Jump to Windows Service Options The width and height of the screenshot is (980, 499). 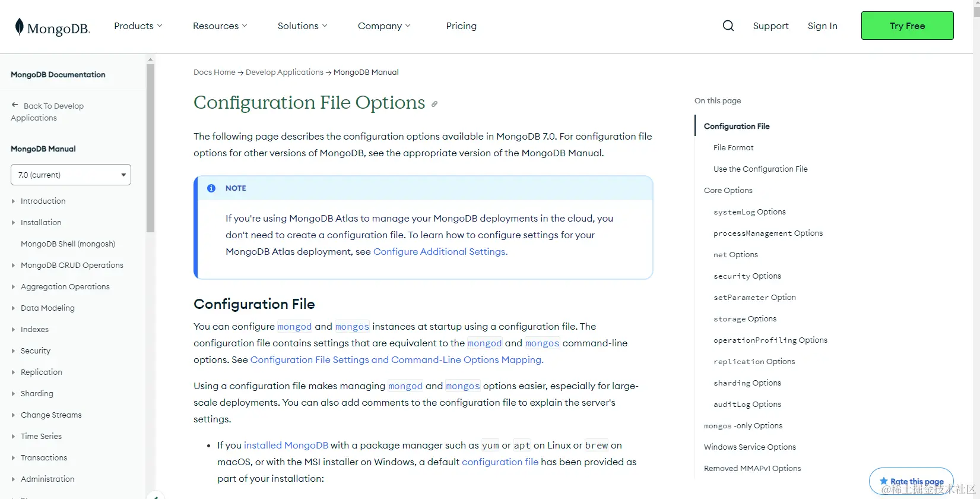pos(750,447)
